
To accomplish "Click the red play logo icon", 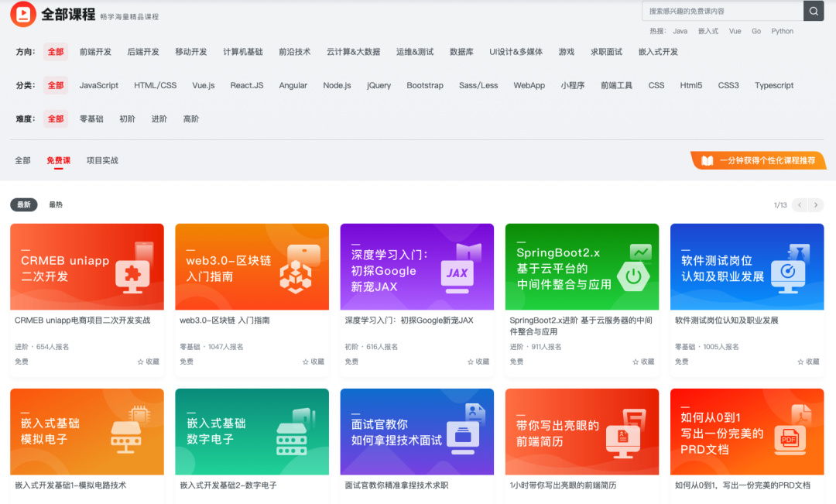I will pos(23,14).
